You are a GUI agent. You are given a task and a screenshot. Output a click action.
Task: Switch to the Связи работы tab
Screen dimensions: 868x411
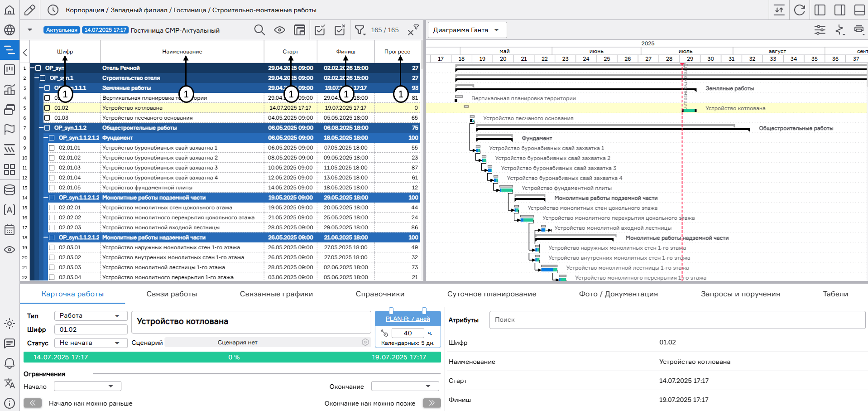[172, 294]
